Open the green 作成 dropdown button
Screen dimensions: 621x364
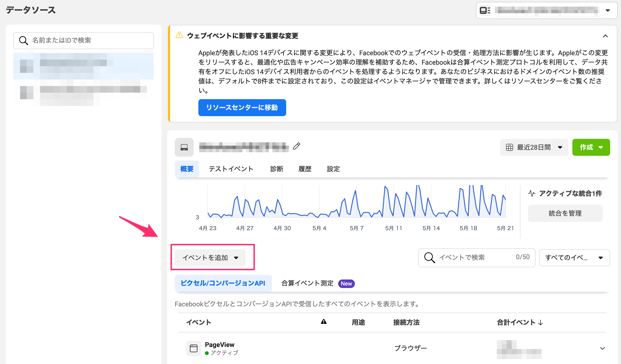click(591, 147)
